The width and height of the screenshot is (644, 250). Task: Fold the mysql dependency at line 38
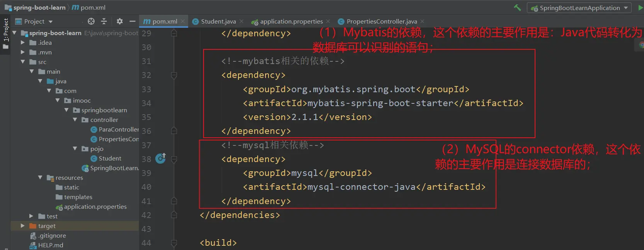[x=174, y=159]
